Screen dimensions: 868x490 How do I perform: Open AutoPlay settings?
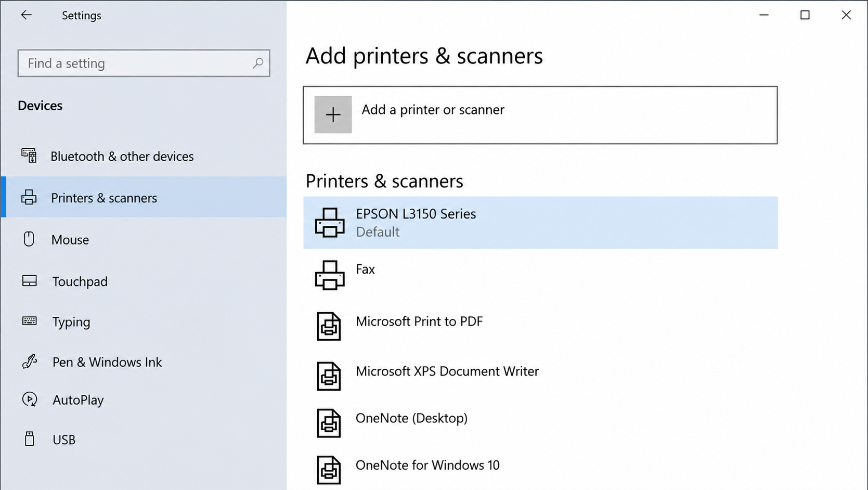(x=144, y=399)
